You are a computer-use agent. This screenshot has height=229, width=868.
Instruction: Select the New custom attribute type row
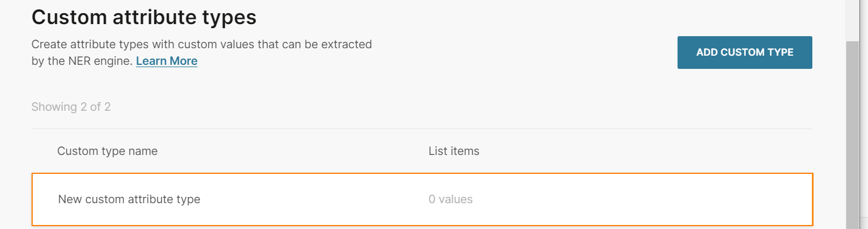[x=422, y=199]
